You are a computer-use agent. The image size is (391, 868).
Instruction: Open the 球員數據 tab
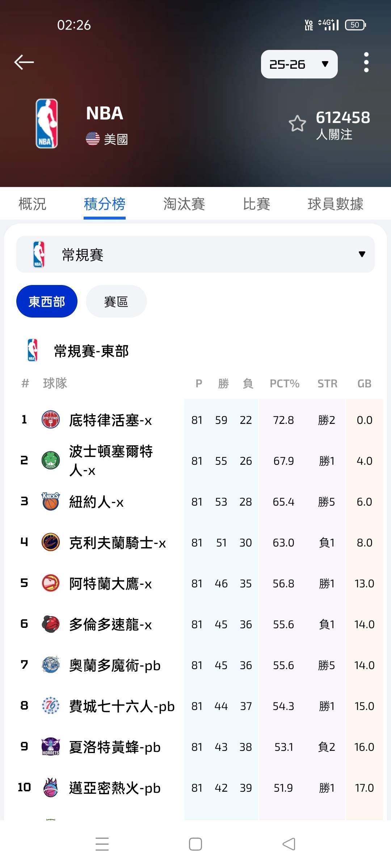click(335, 204)
